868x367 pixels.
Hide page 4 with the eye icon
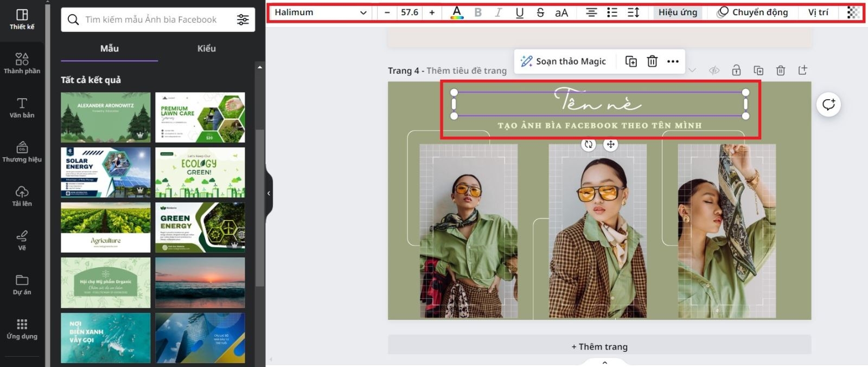point(714,70)
